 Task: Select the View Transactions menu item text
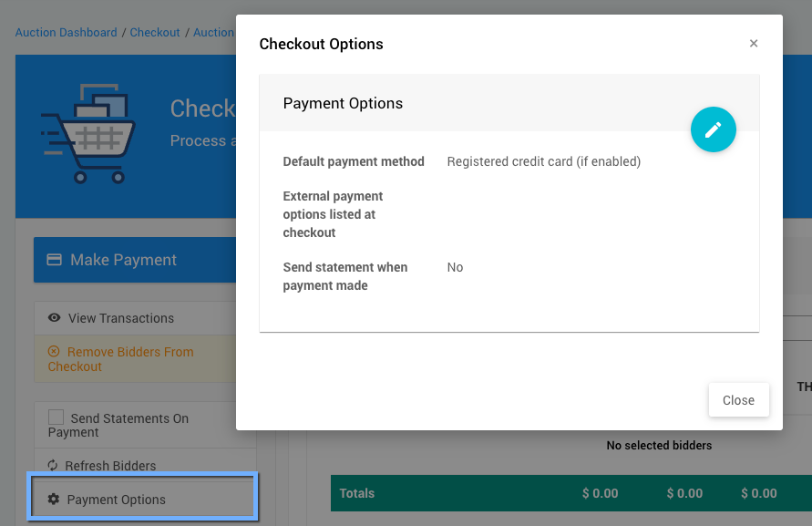pyautogui.click(x=120, y=318)
